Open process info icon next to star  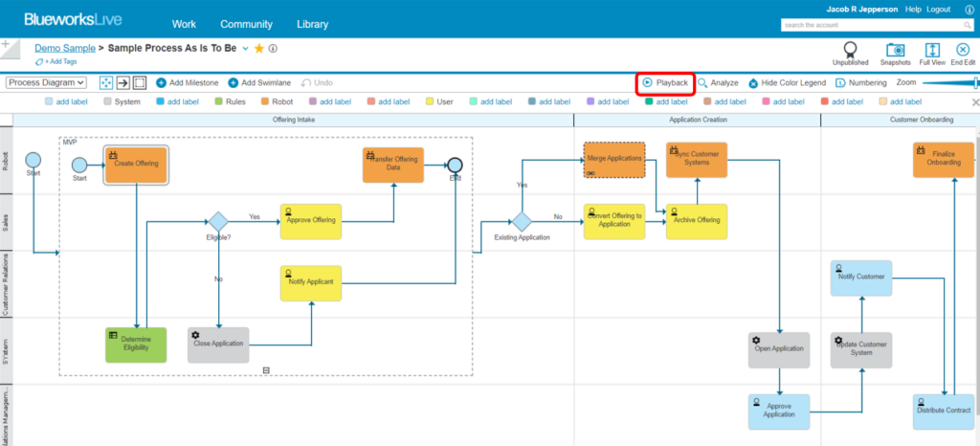(x=273, y=48)
